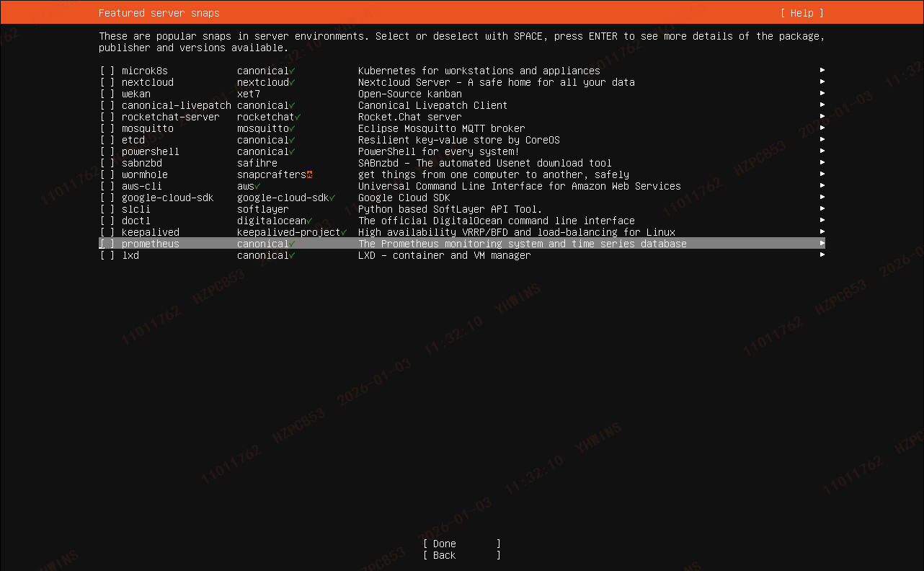This screenshot has height=571, width=924.
Task: Open details arrow for Rocket.Chat server row
Action: (x=822, y=117)
